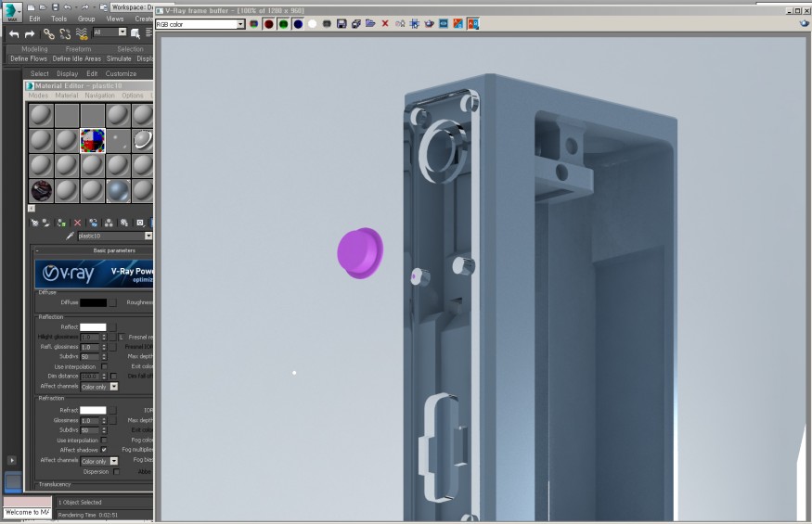Image resolution: width=812 pixels, height=524 pixels.
Task: Pick material from object with eyedropper
Action: click(x=70, y=236)
